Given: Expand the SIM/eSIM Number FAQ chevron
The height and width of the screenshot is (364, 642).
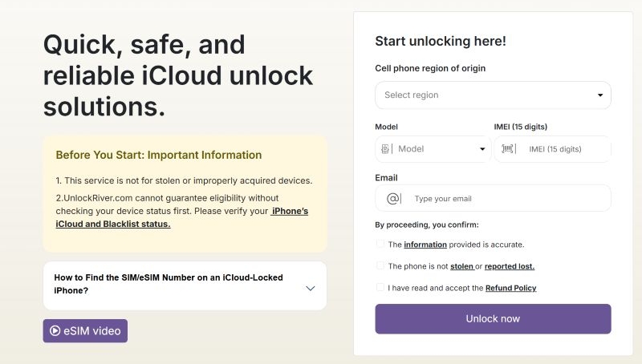Looking at the screenshot, I should point(311,288).
